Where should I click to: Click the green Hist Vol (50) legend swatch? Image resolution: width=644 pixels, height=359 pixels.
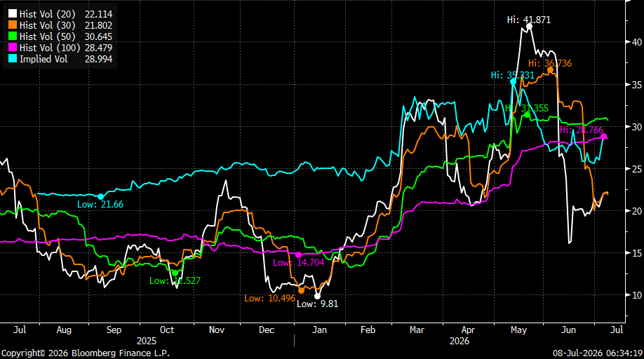pyautogui.click(x=13, y=36)
